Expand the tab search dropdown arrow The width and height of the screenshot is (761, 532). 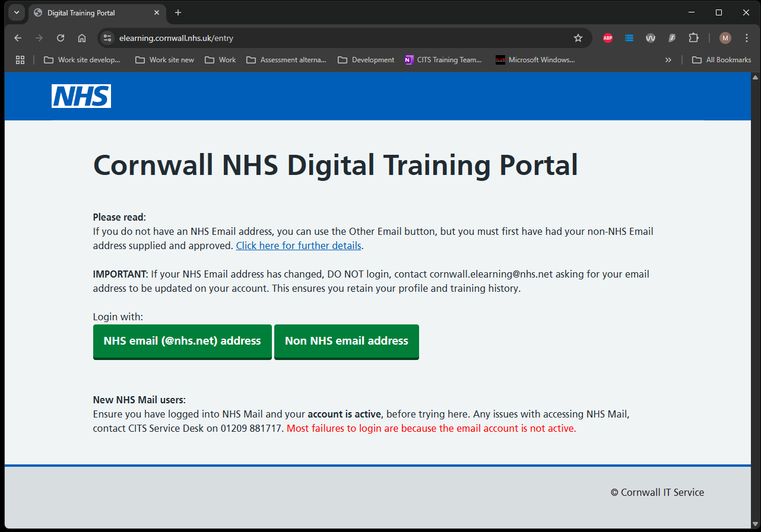pyautogui.click(x=16, y=12)
